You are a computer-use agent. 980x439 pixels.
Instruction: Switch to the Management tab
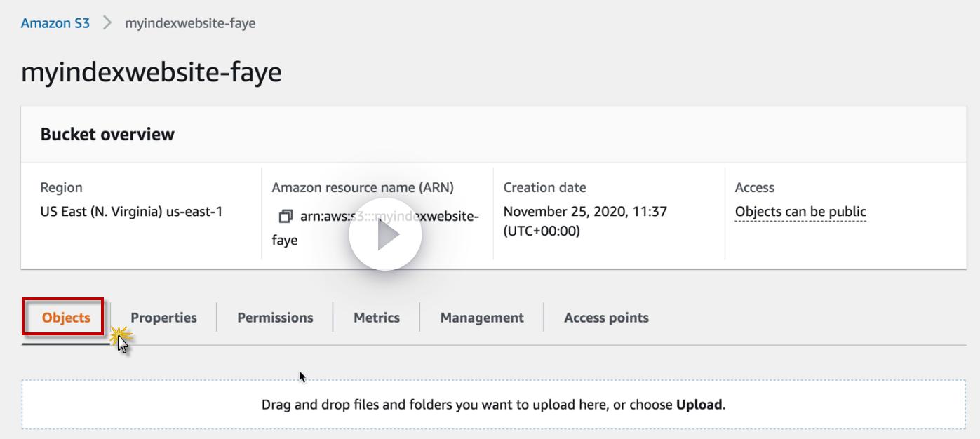tap(482, 318)
